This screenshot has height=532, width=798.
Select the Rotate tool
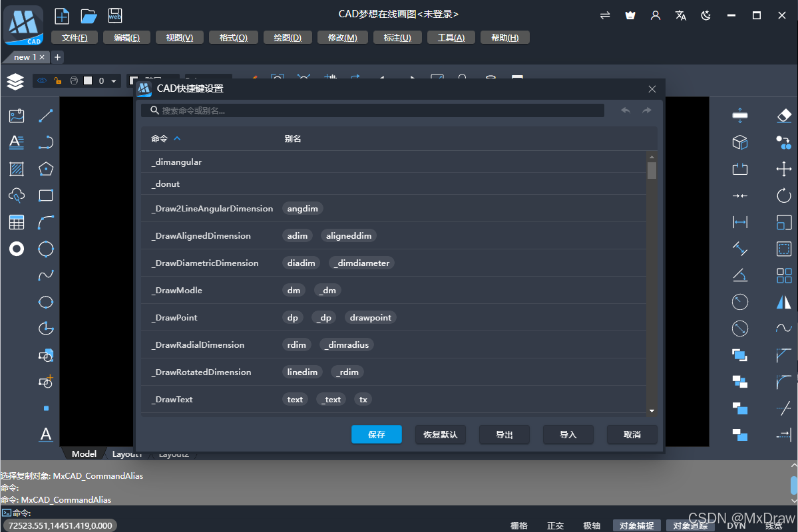[x=784, y=196]
